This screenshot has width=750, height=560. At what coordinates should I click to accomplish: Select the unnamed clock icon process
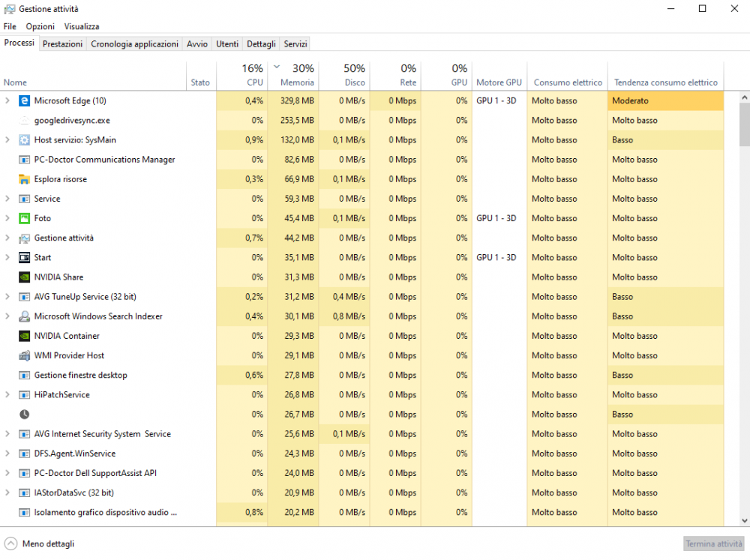point(24,415)
